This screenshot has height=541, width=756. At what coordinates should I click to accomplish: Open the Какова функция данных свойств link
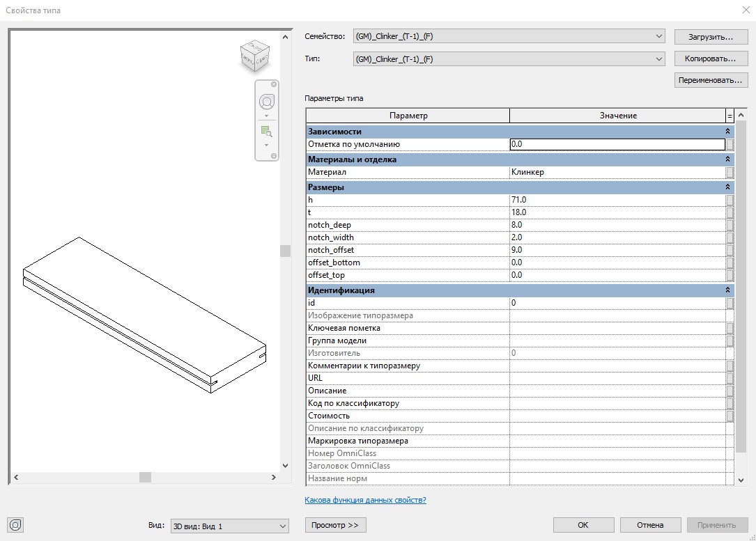click(x=365, y=500)
